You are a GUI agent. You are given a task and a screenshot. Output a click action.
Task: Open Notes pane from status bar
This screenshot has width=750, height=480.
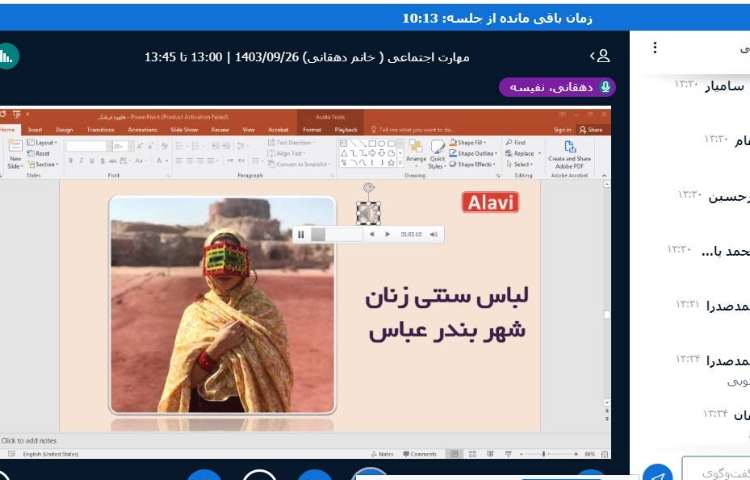coord(382,454)
